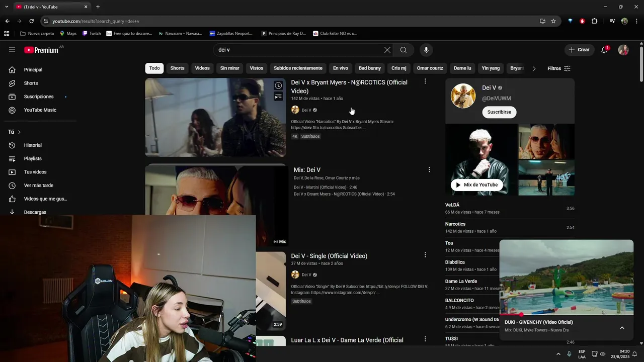Select the Shorts filter chip
The height and width of the screenshot is (362, 644).
point(177,68)
